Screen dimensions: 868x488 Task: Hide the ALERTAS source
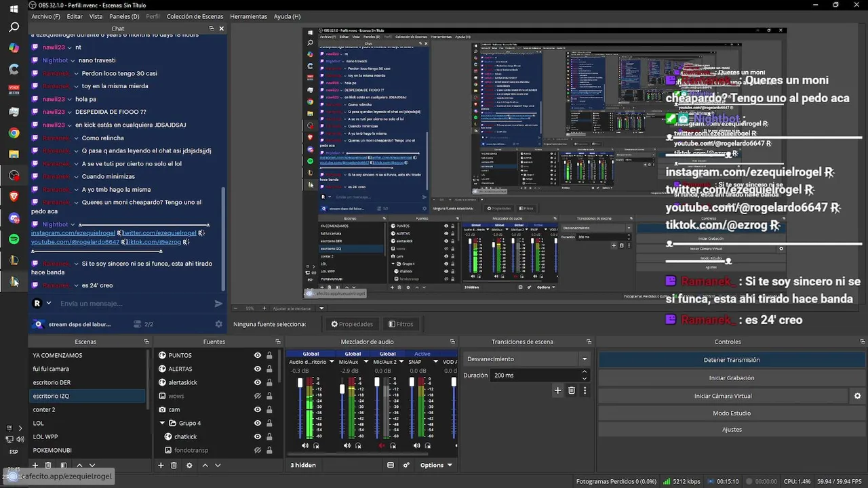pyautogui.click(x=258, y=369)
